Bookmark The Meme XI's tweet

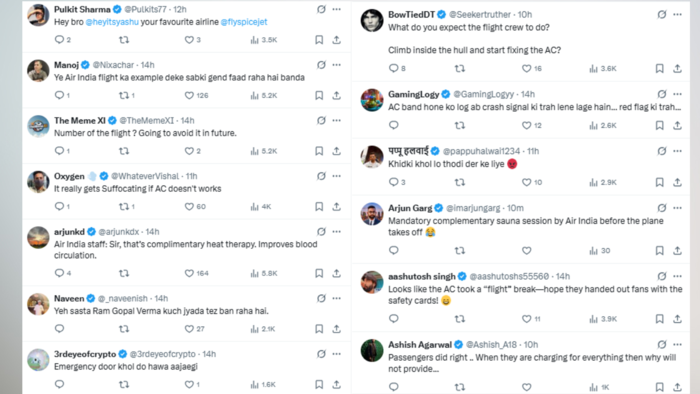click(319, 151)
